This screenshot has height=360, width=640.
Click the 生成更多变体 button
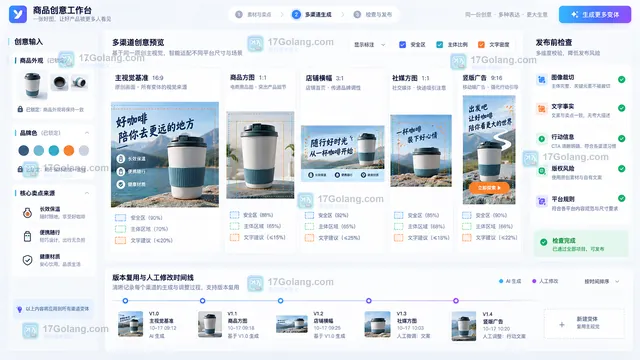(595, 14)
